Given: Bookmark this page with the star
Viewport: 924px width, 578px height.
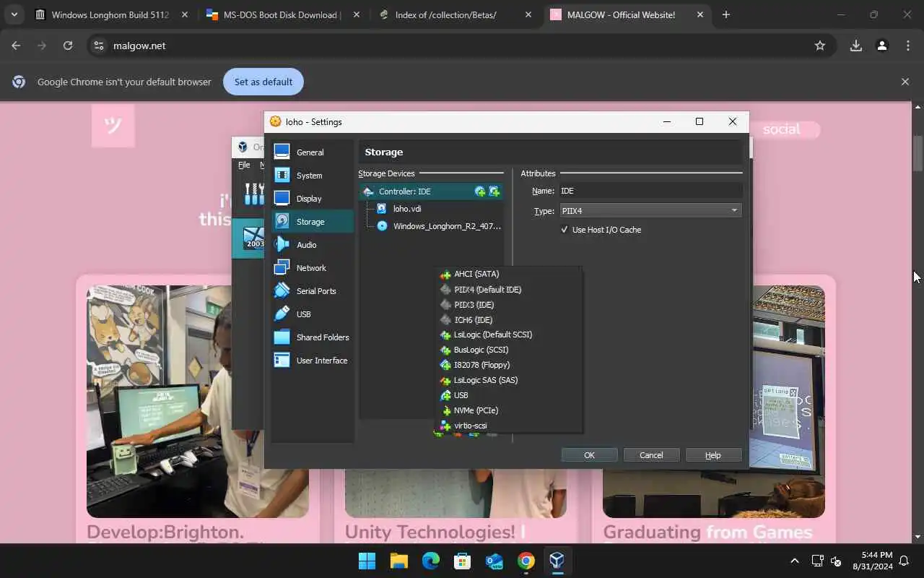Looking at the screenshot, I should pyautogui.click(x=820, y=46).
